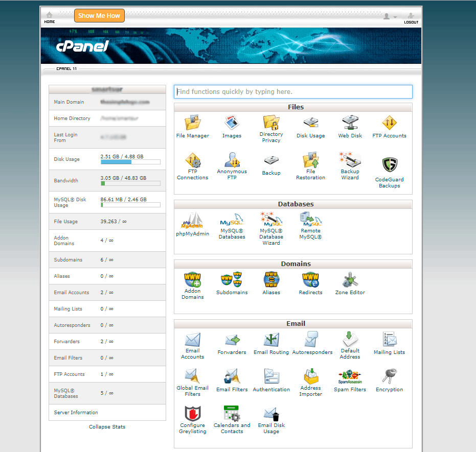Open the Address Importer icon
The image size is (476, 452).
tap(311, 376)
